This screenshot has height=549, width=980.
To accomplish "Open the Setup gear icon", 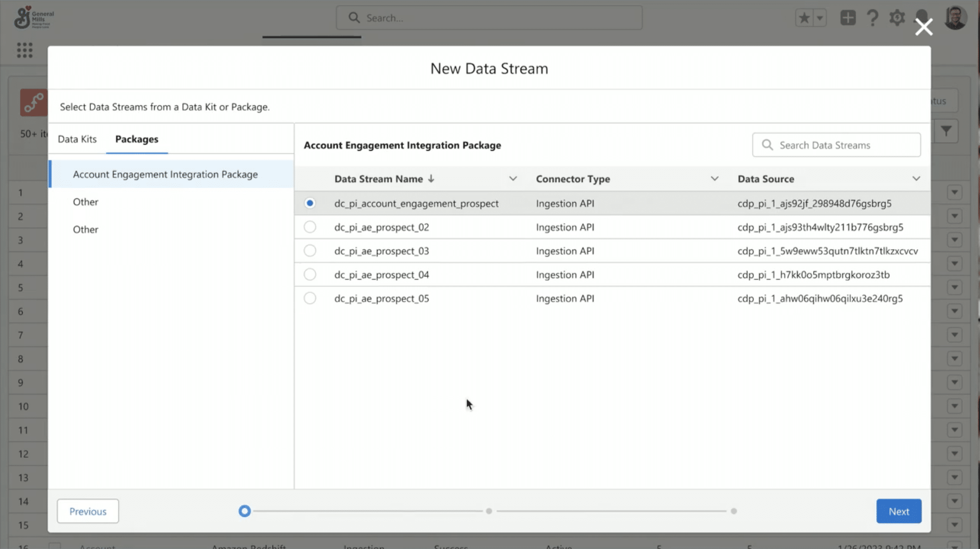I will [897, 18].
